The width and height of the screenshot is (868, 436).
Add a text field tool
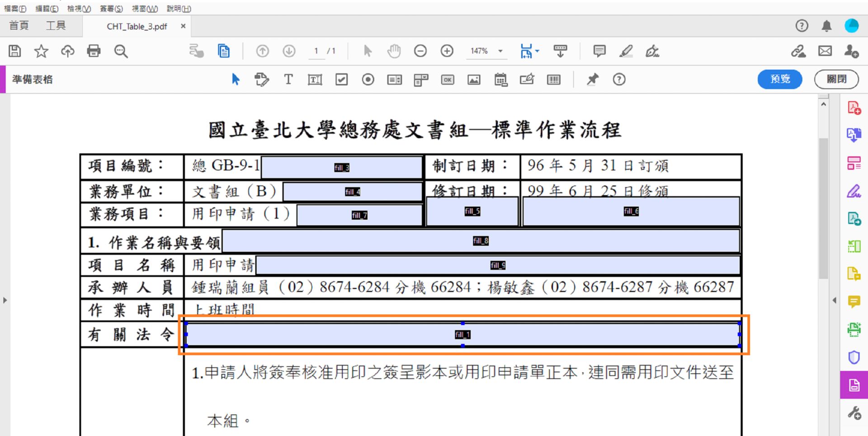(x=315, y=80)
